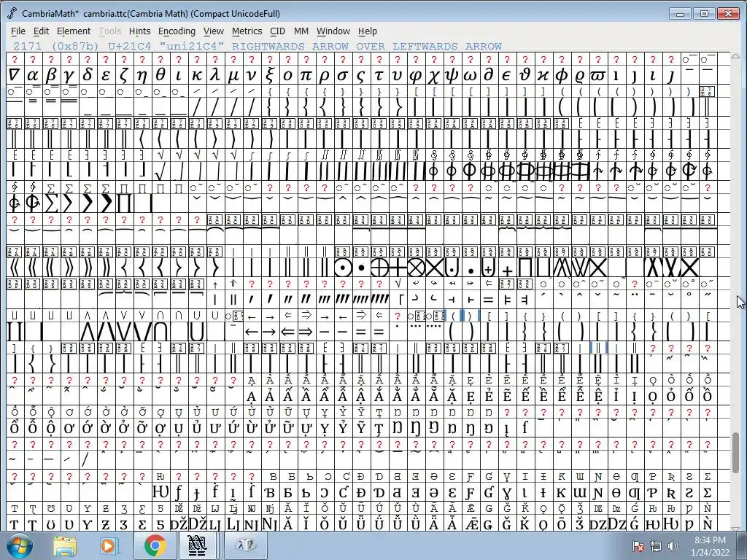Image resolution: width=747 pixels, height=560 pixels.
Task: Open the Windows Start menu
Action: click(18, 545)
